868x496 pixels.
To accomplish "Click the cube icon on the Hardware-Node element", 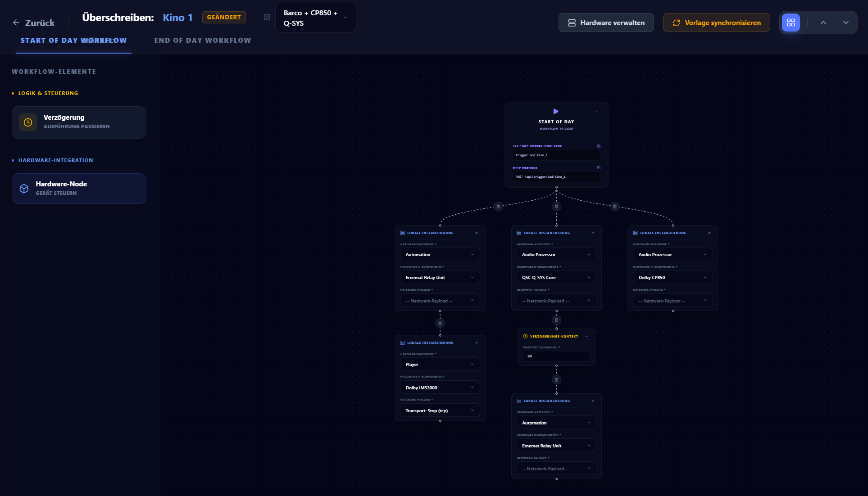I will (24, 188).
